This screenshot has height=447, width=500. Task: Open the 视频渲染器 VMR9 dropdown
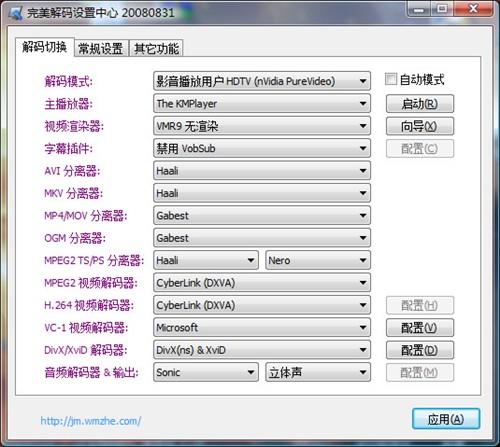pyautogui.click(x=262, y=126)
